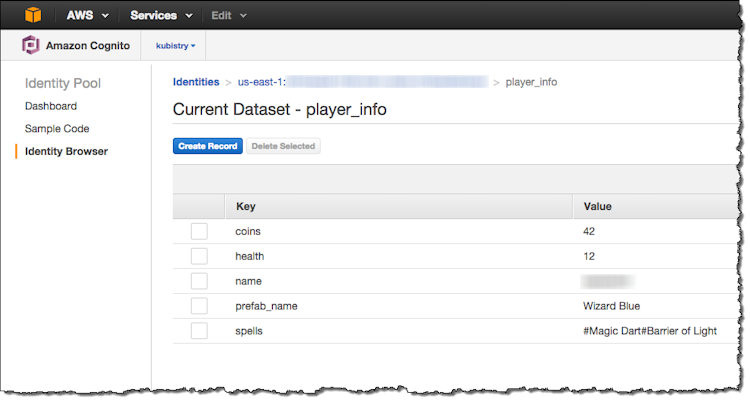Image resolution: width=750 pixels, height=401 pixels.
Task: Click the AWS orange cube logo
Action: click(34, 15)
